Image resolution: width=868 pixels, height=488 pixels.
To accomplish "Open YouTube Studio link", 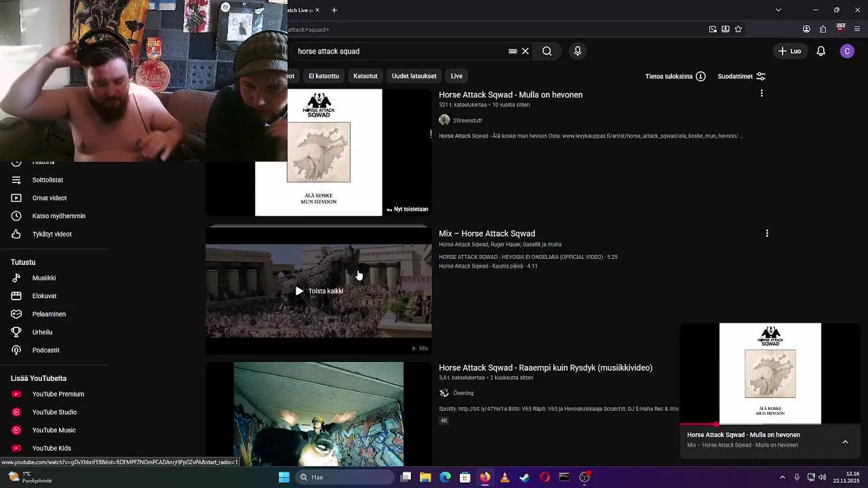I will tap(54, 412).
